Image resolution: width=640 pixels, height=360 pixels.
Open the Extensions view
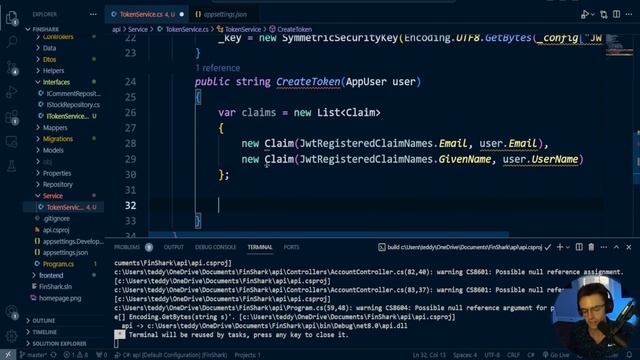coord(12,118)
